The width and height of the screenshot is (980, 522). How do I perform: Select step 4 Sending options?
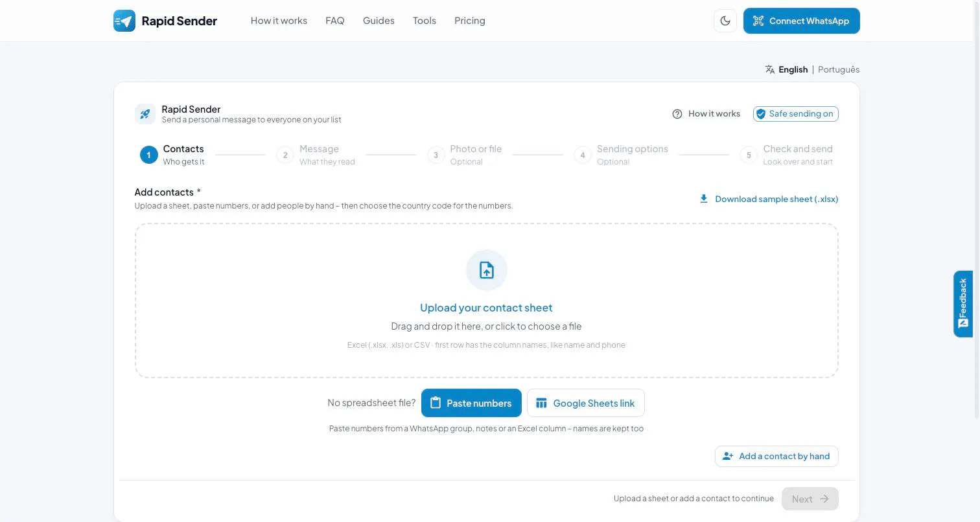(x=621, y=155)
